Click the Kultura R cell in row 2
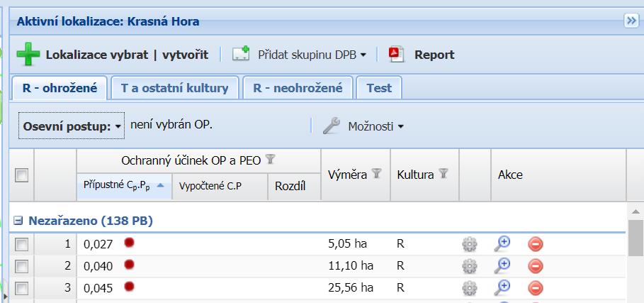This screenshot has width=644, height=303. 400,265
